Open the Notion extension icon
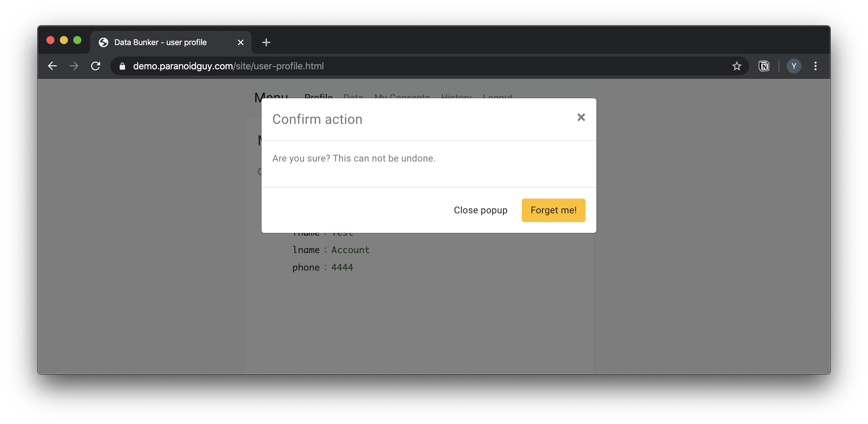Image resolution: width=868 pixels, height=424 pixels. point(763,66)
